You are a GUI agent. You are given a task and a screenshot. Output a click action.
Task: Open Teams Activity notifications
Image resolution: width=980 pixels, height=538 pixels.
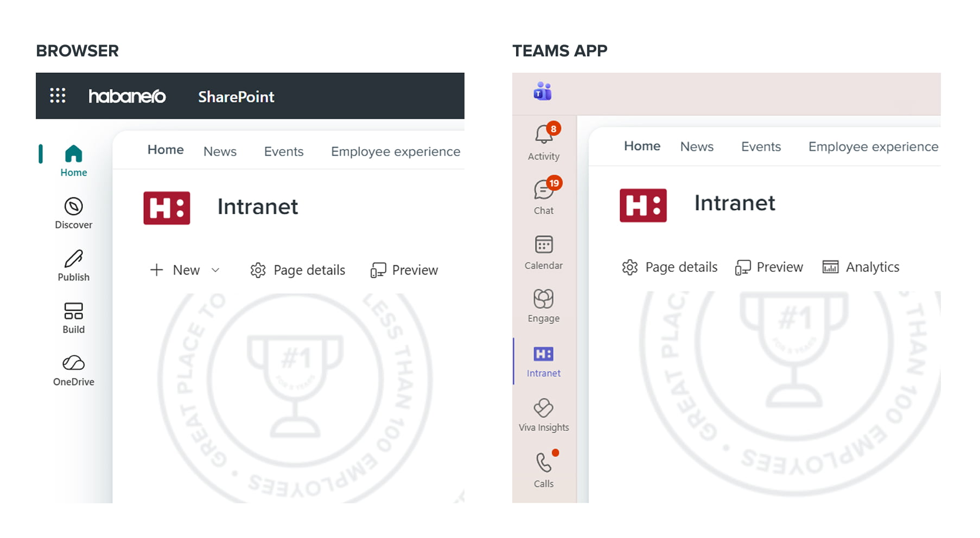[544, 142]
